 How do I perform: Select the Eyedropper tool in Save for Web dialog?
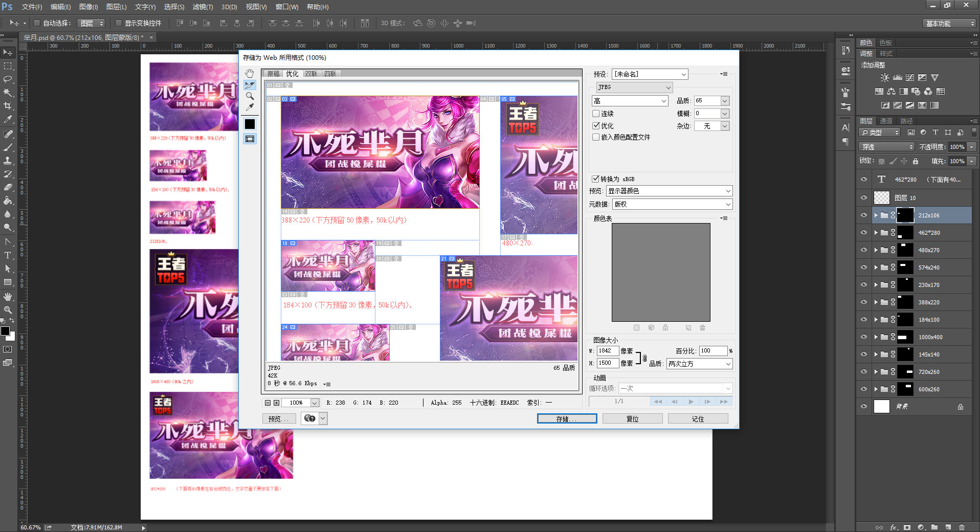point(250,107)
